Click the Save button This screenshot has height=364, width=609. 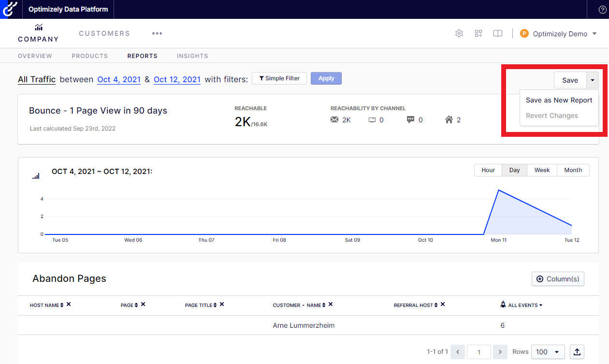pos(570,80)
